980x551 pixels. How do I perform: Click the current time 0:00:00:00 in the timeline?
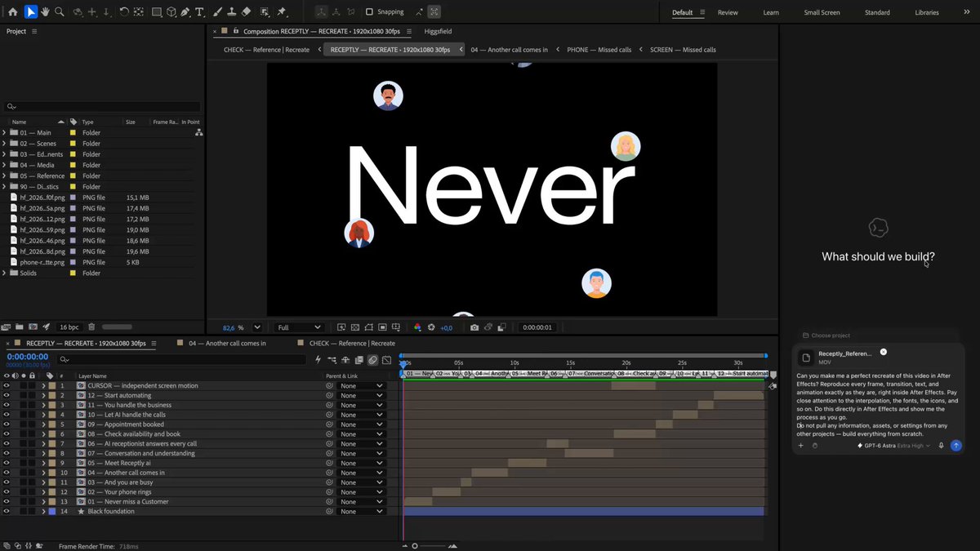coord(28,357)
